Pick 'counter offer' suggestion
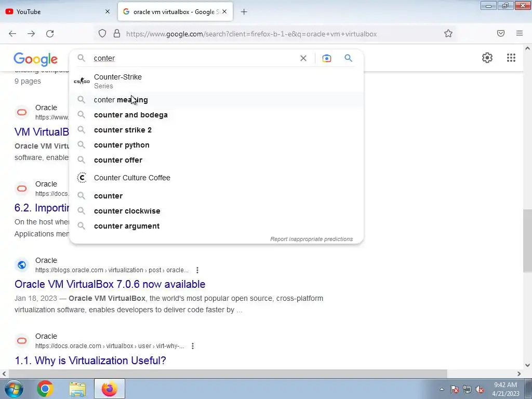The width and height of the screenshot is (532, 399). coord(217,160)
